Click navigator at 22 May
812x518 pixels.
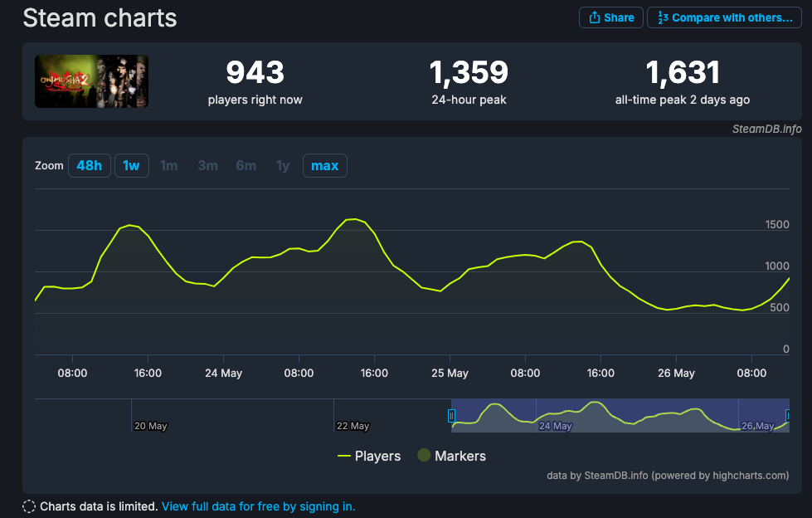click(353, 426)
